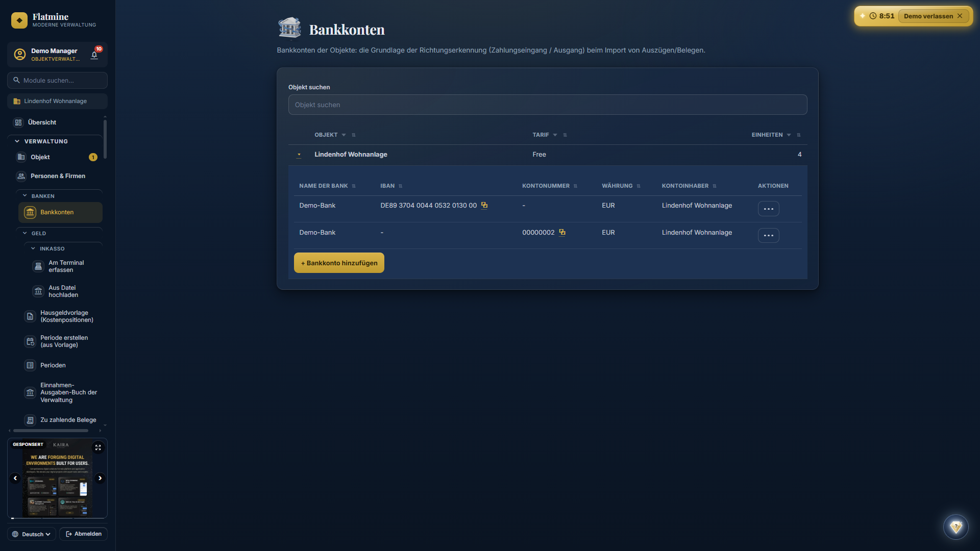Focus the Module suchen search field

pos(57,81)
